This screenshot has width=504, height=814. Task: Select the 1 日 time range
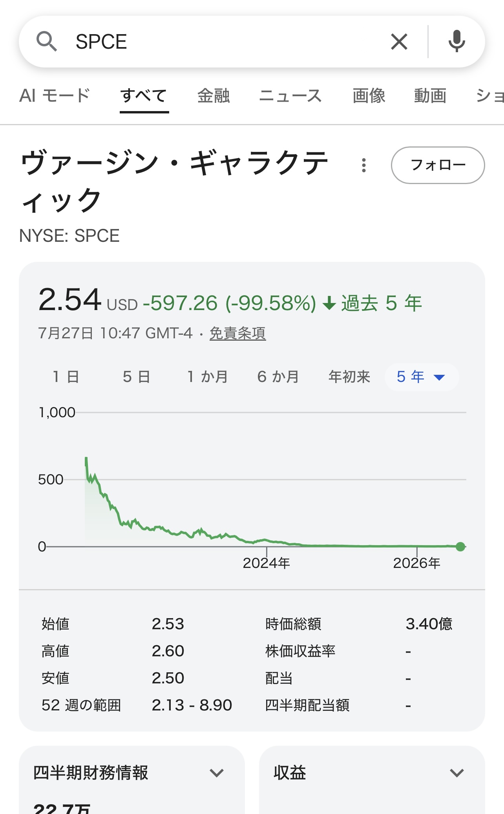coord(66,377)
